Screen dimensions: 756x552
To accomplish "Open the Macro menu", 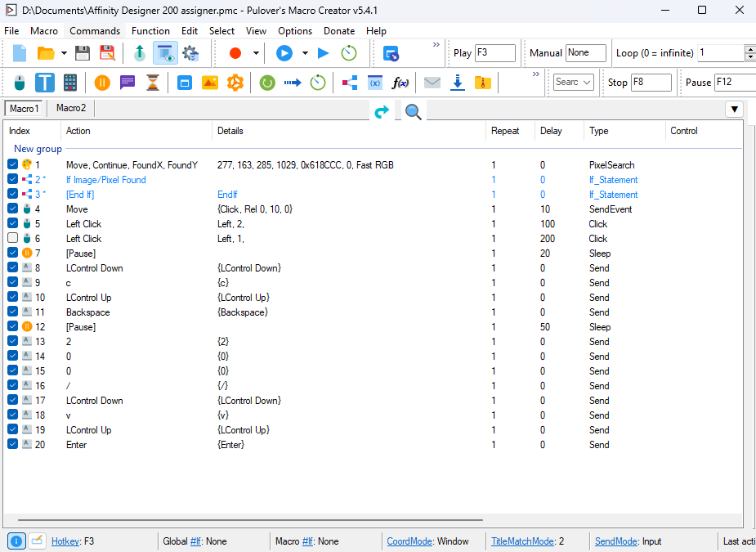I will (x=44, y=31).
